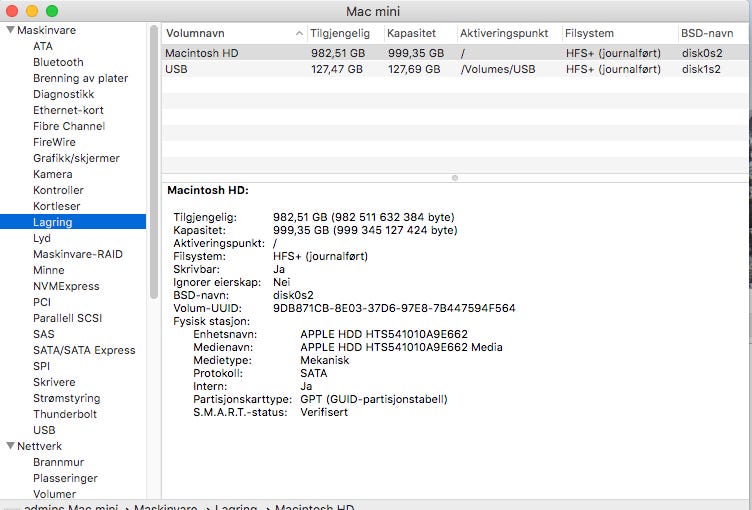Collapse the Nettverk section triangle
Image resolution: width=752 pixels, height=510 pixels.
[x=10, y=446]
